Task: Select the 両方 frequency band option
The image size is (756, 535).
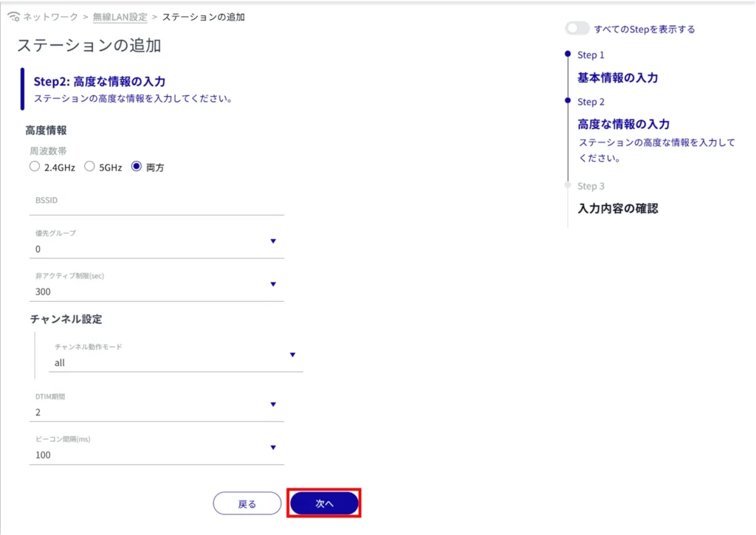Action: [136, 167]
